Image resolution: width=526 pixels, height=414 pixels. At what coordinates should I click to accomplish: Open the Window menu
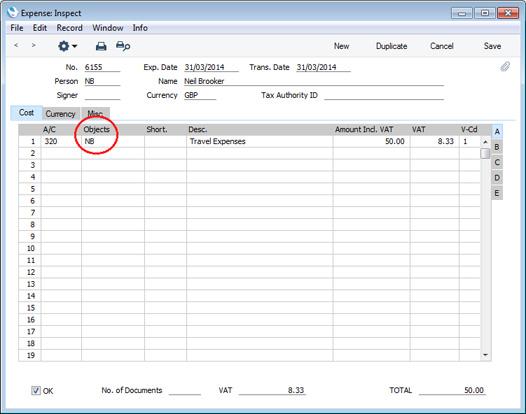pos(108,28)
